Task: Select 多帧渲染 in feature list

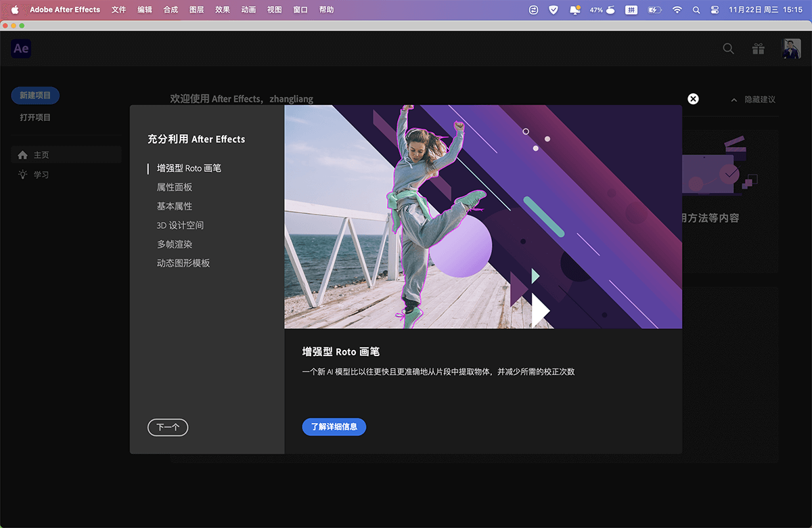Action: pyautogui.click(x=175, y=244)
